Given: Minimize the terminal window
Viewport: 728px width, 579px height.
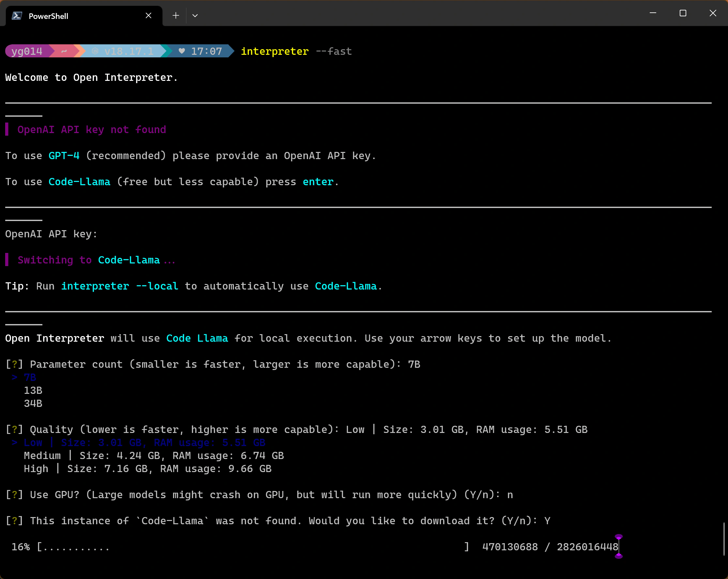Looking at the screenshot, I should tap(653, 13).
